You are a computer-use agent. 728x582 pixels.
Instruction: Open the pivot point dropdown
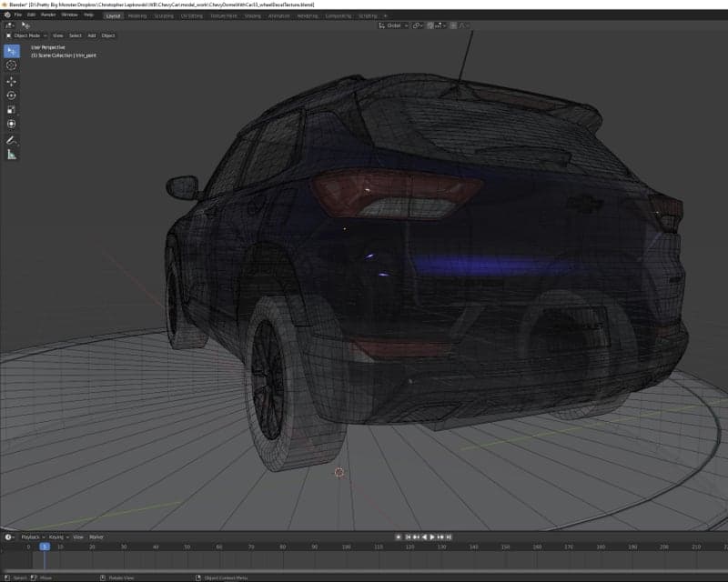click(x=417, y=25)
